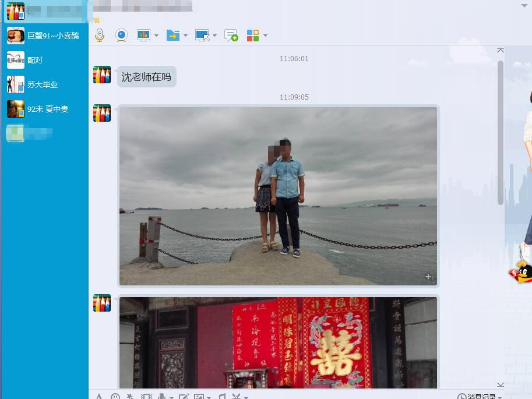Start a voice call with the microphone icon
The image size is (532, 399).
click(100, 36)
